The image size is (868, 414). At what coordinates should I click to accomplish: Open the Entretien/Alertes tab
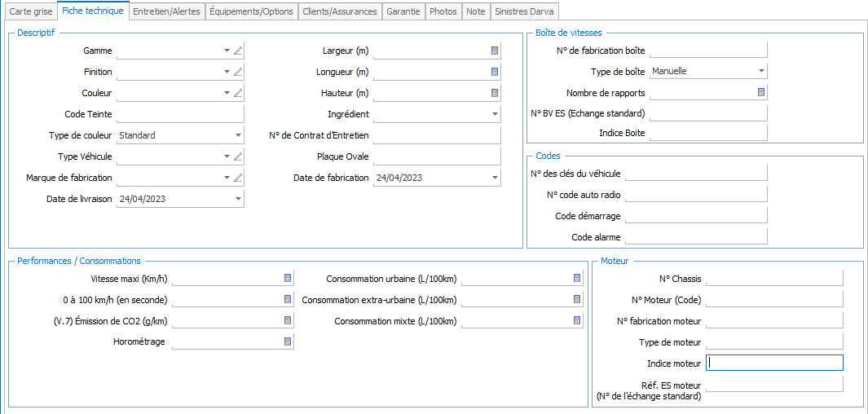click(166, 11)
